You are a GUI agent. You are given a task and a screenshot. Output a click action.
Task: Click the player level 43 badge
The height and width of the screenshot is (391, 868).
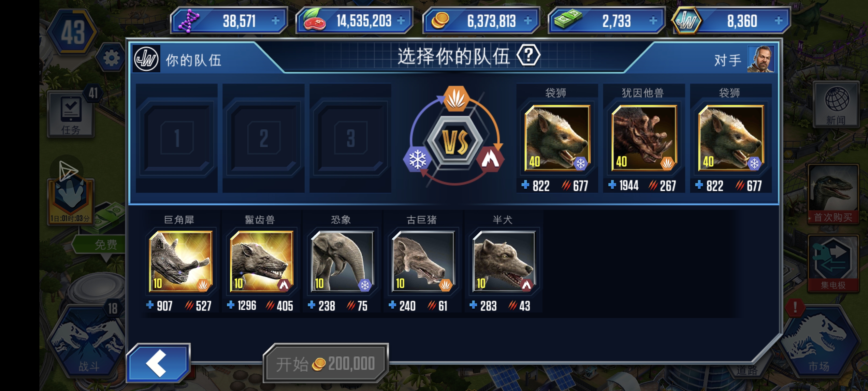tap(72, 32)
